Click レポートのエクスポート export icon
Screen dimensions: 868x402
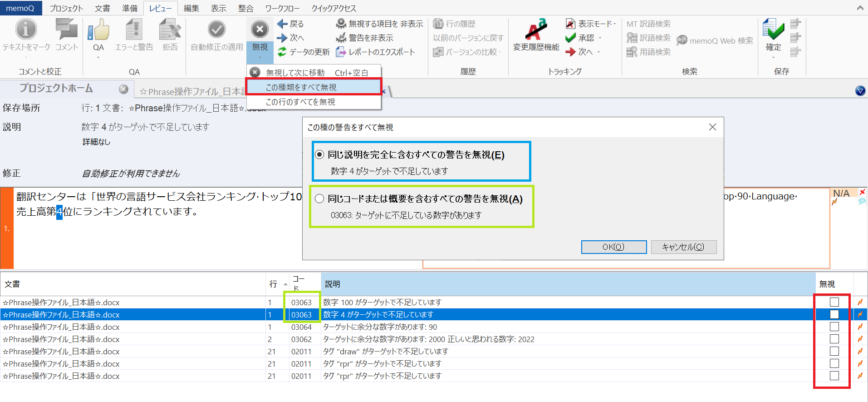point(341,52)
